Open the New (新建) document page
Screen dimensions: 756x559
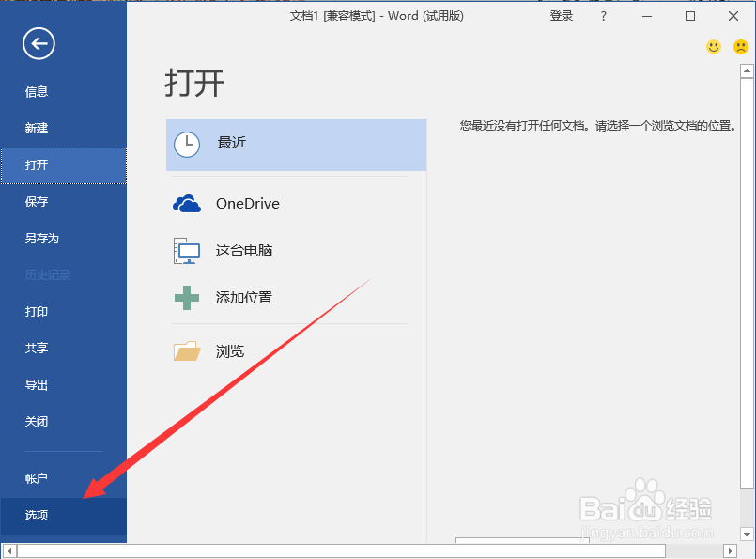(36, 128)
